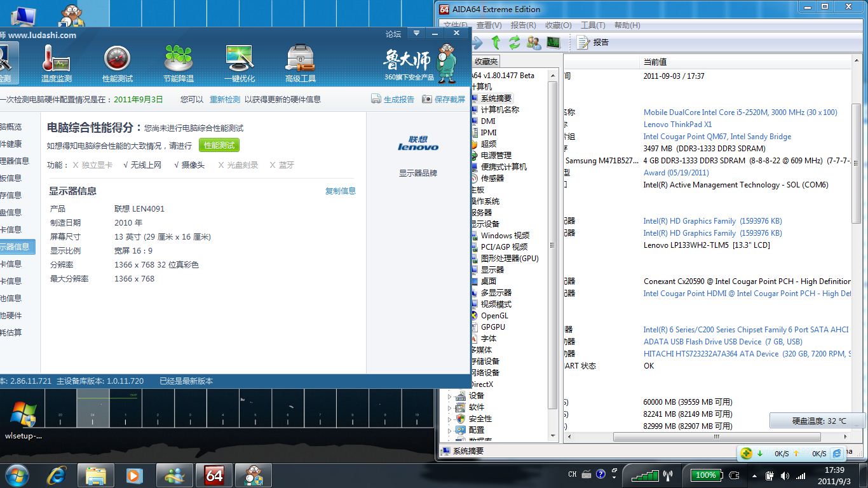This screenshot has width=868, height=488.
Task: Click the Windows Start button
Action: pos(17,475)
